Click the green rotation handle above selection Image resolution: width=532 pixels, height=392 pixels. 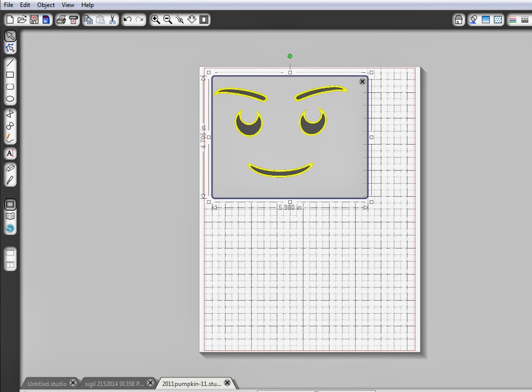290,56
